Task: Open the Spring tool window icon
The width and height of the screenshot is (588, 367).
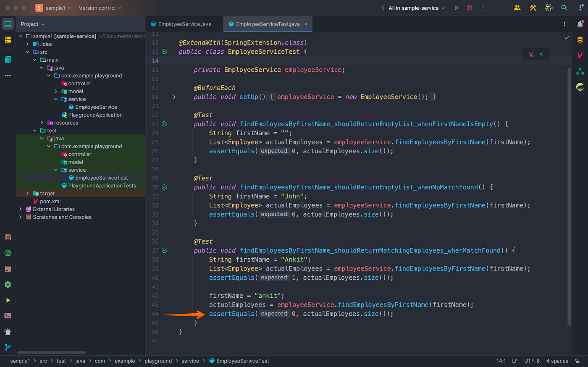Action: tap(580, 87)
